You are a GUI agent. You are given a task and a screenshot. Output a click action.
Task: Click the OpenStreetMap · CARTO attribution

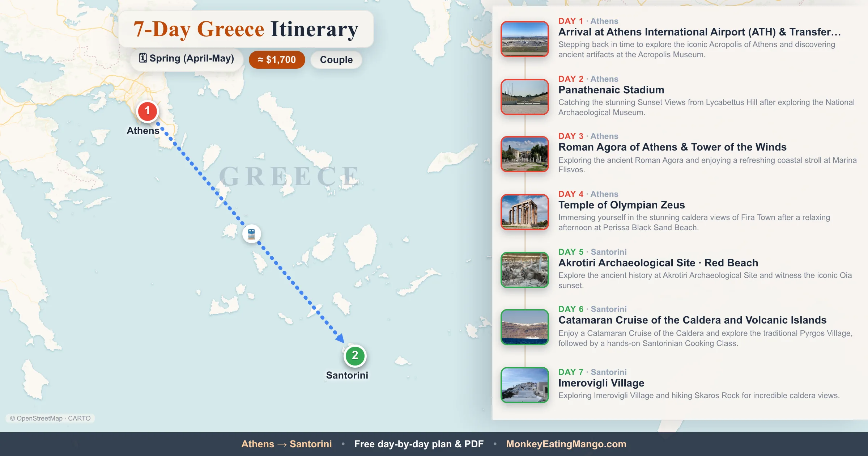[50, 418]
